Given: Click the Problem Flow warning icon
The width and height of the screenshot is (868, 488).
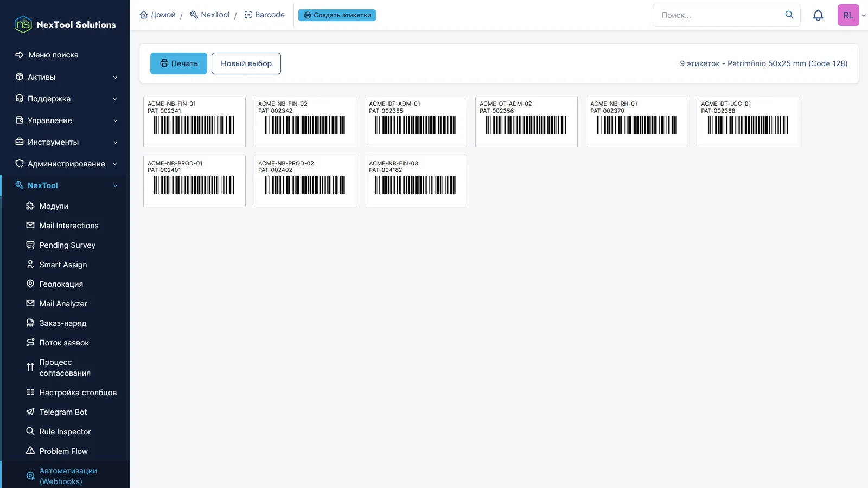Looking at the screenshot, I should pyautogui.click(x=30, y=451).
